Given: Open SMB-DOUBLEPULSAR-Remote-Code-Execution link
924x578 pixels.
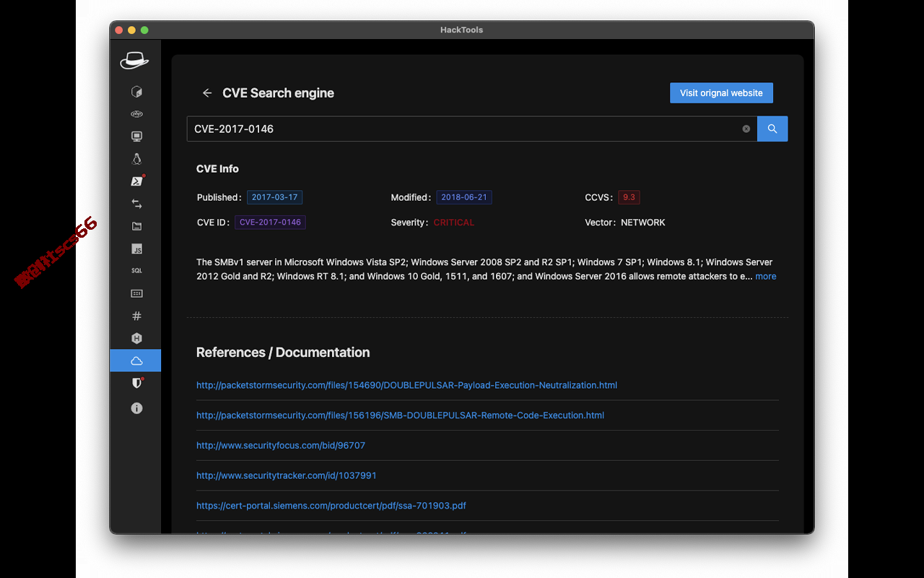Looking at the screenshot, I should click(400, 415).
